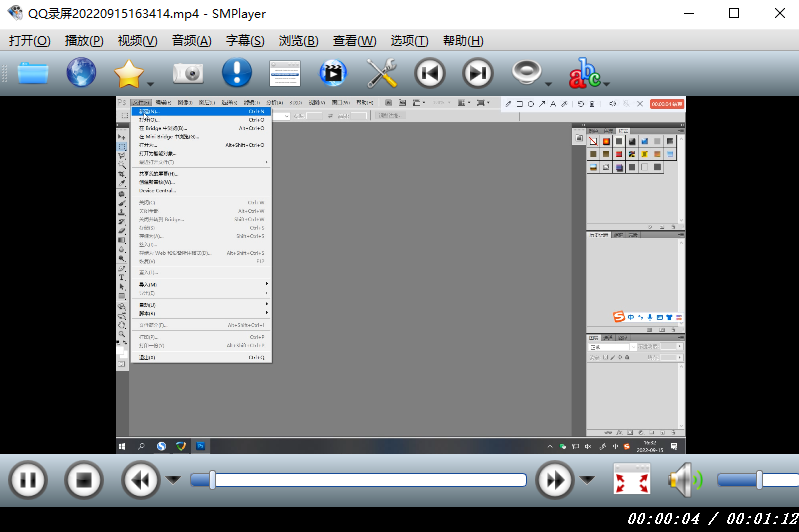The image size is (799, 532).
Task: Pause the video playback
Action: point(28,480)
